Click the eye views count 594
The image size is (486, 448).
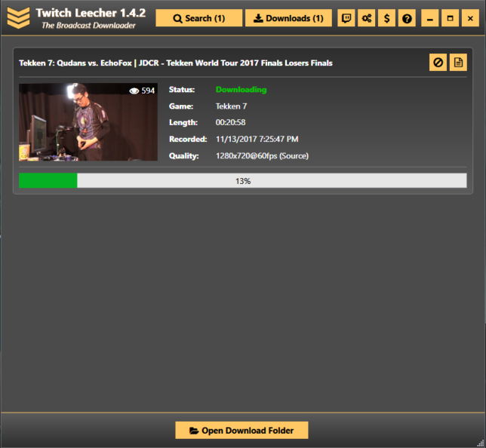pos(142,91)
